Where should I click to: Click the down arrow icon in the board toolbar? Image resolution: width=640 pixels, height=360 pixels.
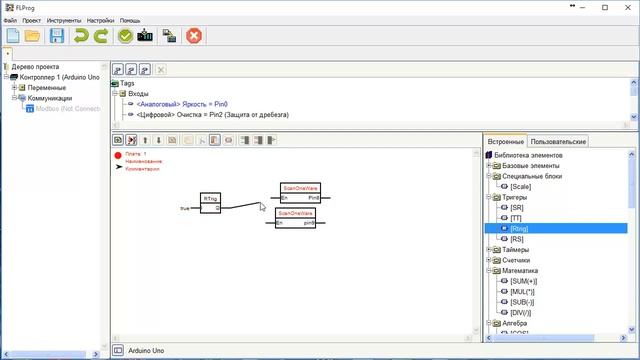coord(159,140)
